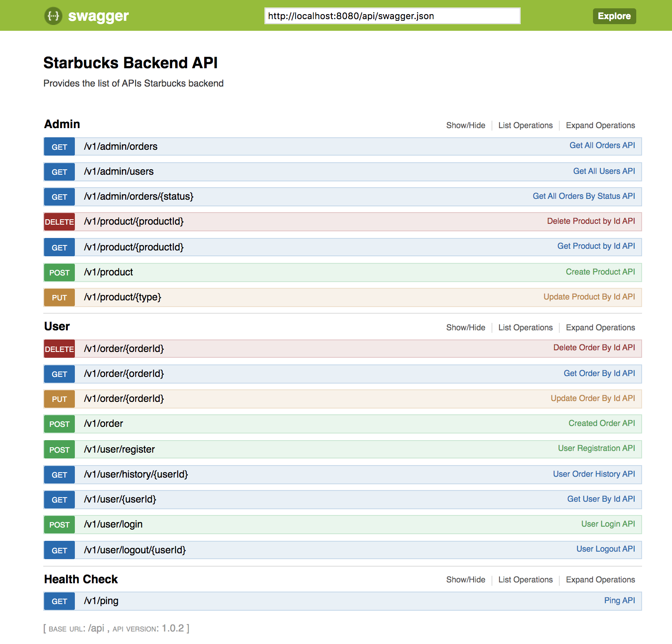This screenshot has width=672, height=644.
Task: Open Update Product By Id API link
Action: tap(589, 297)
